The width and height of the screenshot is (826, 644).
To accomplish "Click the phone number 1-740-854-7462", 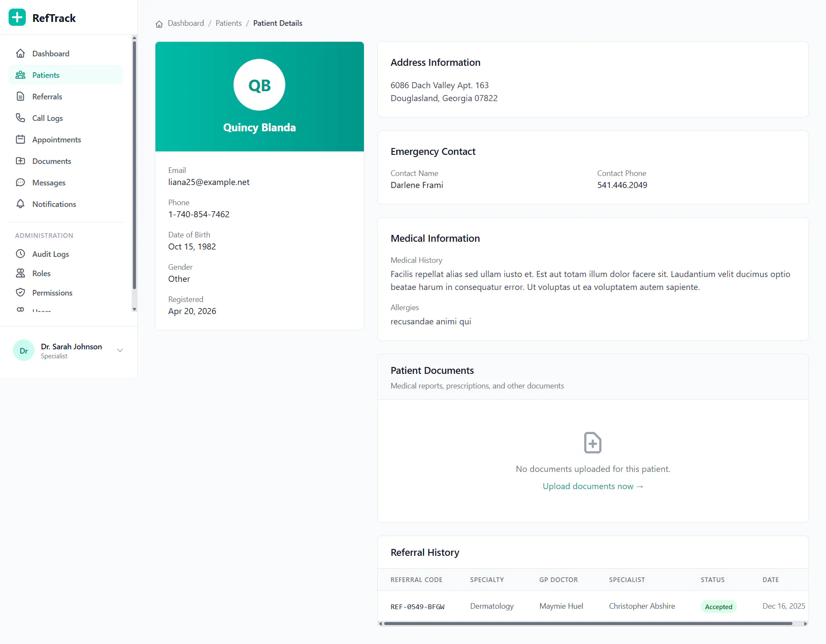I will pyautogui.click(x=199, y=214).
